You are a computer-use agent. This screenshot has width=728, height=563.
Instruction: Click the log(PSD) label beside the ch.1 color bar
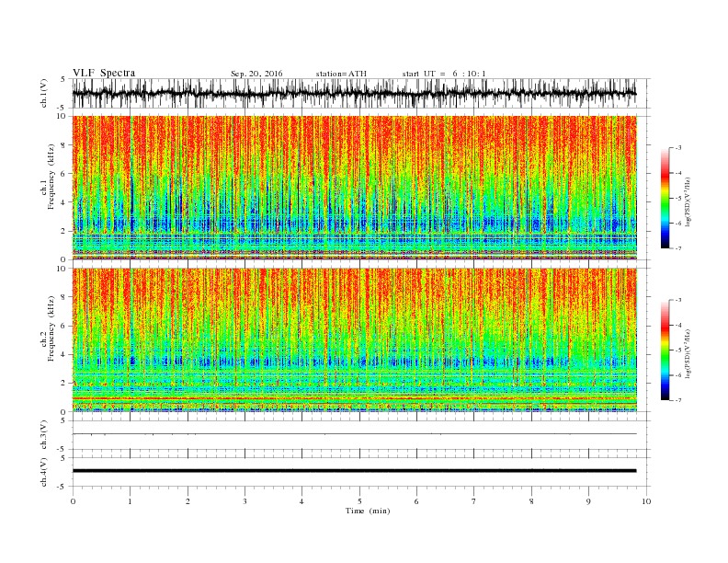(x=688, y=201)
